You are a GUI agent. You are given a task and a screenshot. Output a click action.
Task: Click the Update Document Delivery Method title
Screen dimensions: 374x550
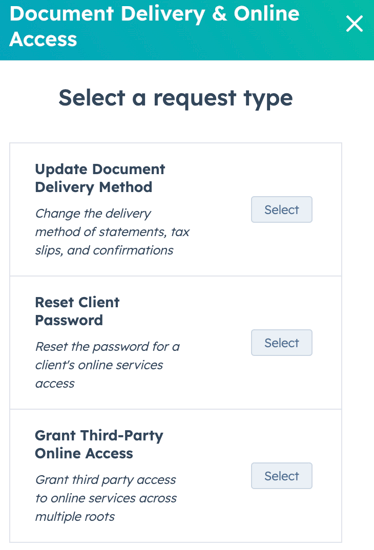pos(100,178)
